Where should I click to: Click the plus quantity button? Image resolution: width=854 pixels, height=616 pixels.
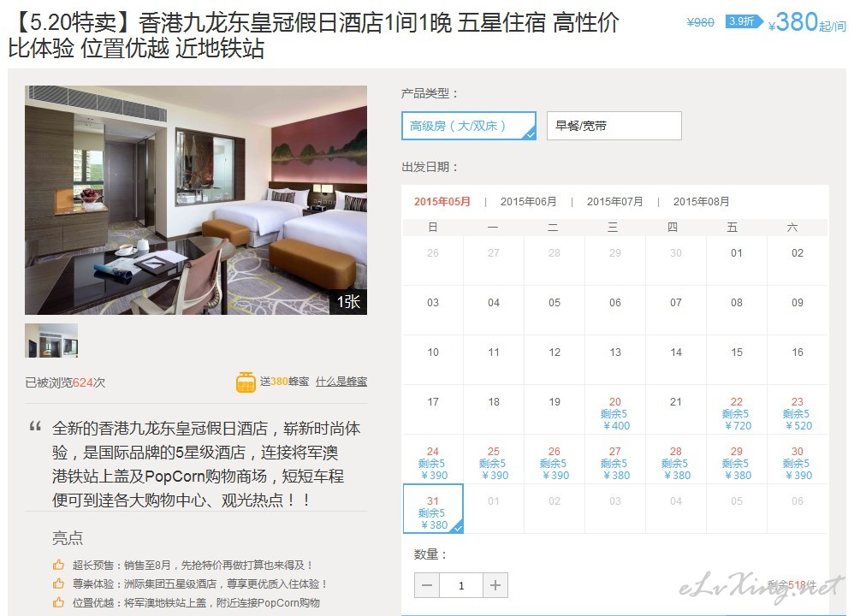(x=495, y=585)
